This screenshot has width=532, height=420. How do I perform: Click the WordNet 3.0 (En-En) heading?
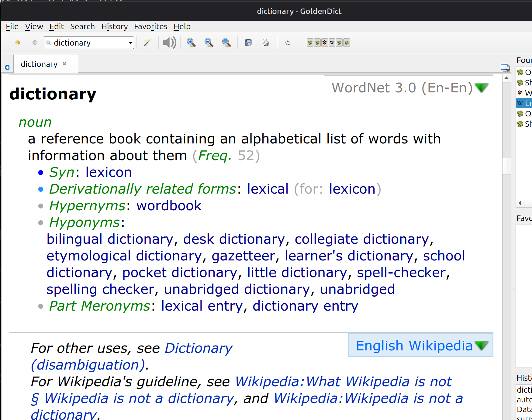pos(402,88)
